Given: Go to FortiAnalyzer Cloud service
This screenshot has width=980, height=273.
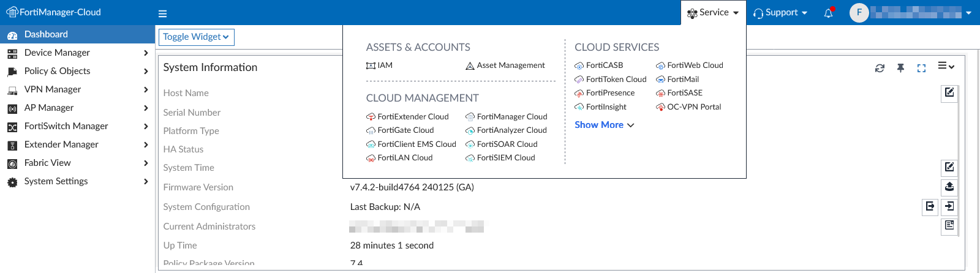Looking at the screenshot, I should [x=511, y=130].
